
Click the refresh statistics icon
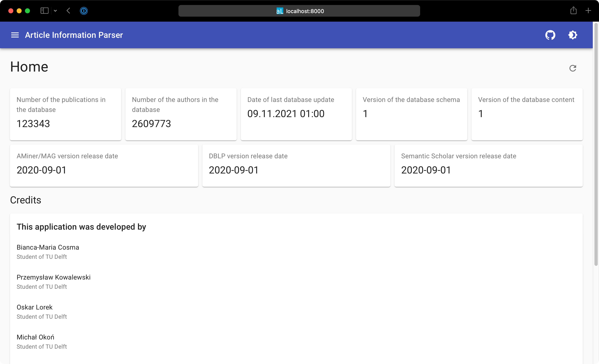573,68
